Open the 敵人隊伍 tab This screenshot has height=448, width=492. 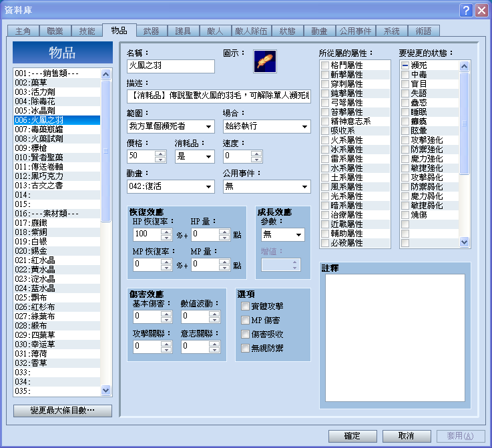coord(251,31)
